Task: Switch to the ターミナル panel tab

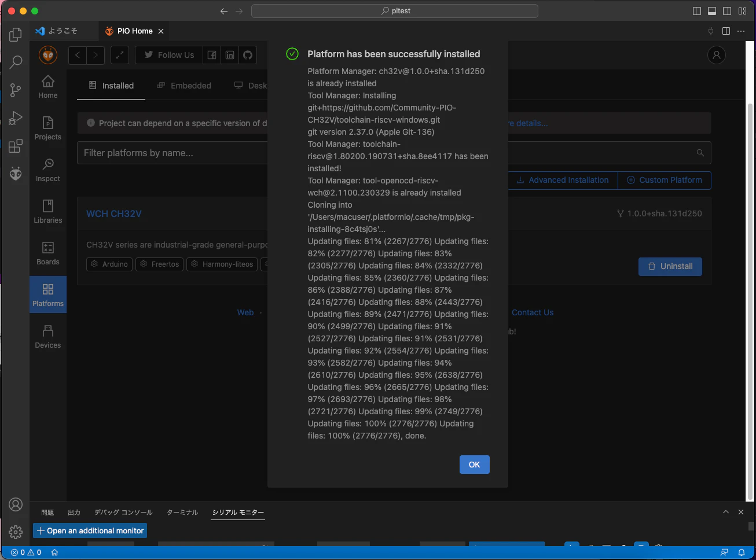Action: [x=182, y=513]
